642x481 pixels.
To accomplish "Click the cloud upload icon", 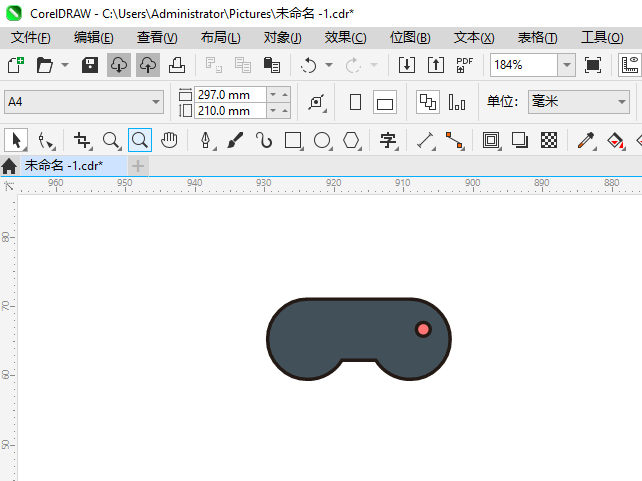I will 148,65.
